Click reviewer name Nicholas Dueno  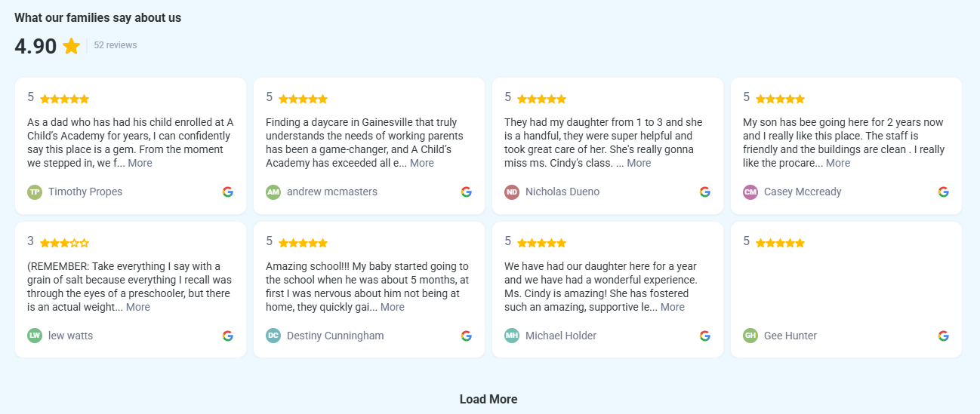(562, 192)
